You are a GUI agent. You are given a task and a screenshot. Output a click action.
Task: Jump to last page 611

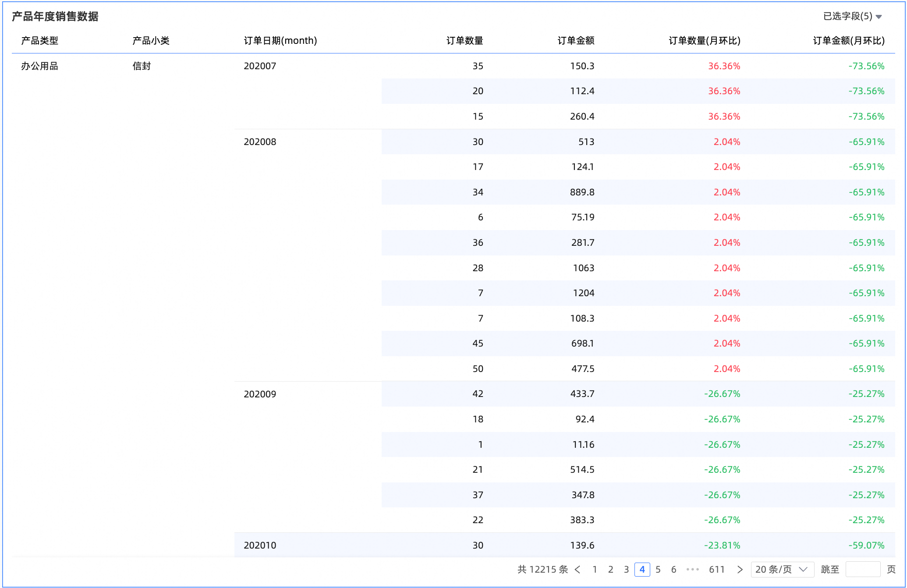click(716, 569)
